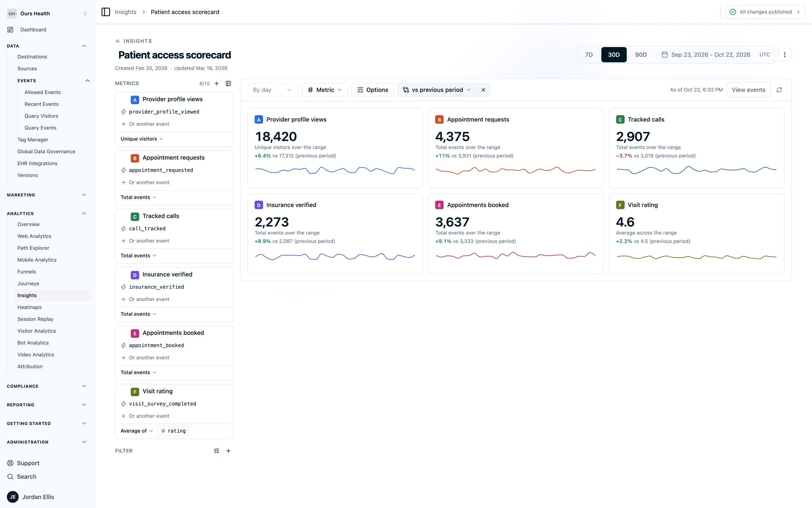The height and width of the screenshot is (508, 812).
Task: Click the call_tracked event icon
Action: point(123,229)
